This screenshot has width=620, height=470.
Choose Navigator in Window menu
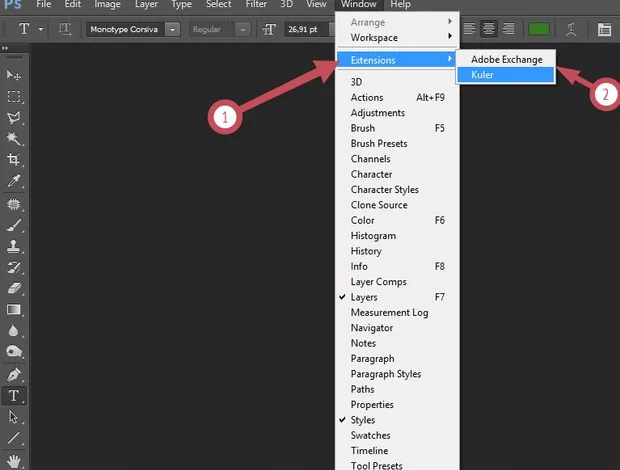click(397, 328)
